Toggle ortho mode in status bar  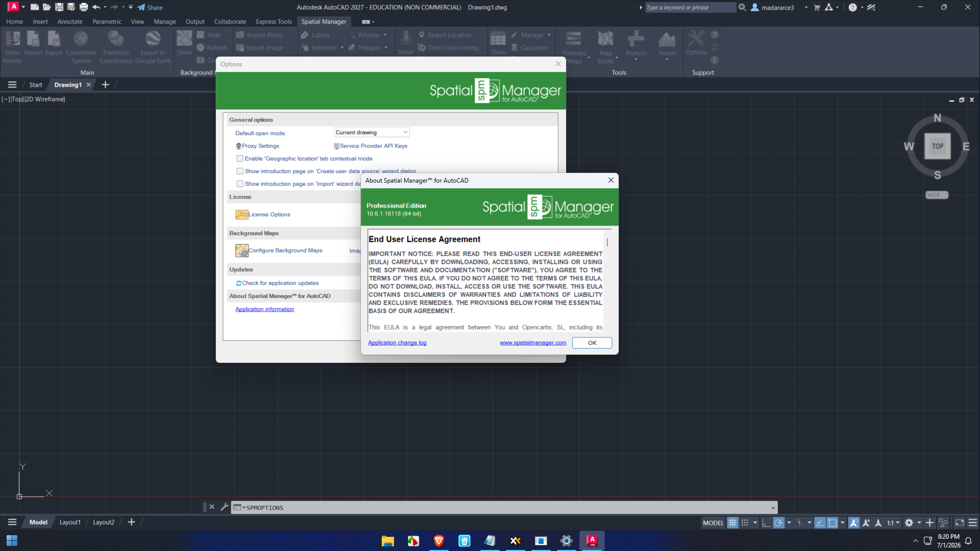(766, 522)
